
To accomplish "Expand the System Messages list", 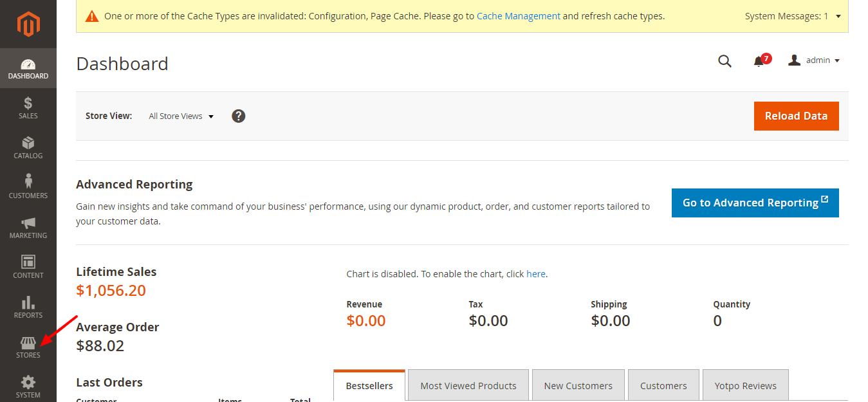I will pos(838,16).
